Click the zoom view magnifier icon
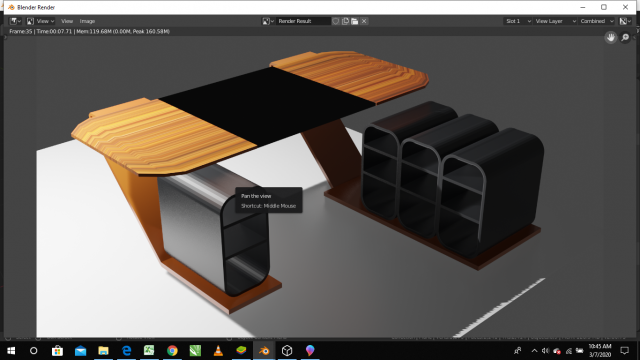 click(x=625, y=38)
